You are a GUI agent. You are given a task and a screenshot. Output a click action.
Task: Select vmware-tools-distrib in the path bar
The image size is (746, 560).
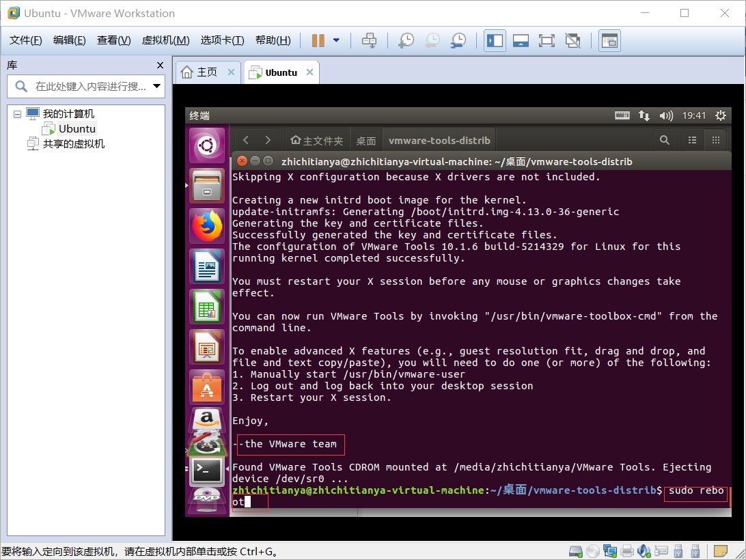[439, 141]
